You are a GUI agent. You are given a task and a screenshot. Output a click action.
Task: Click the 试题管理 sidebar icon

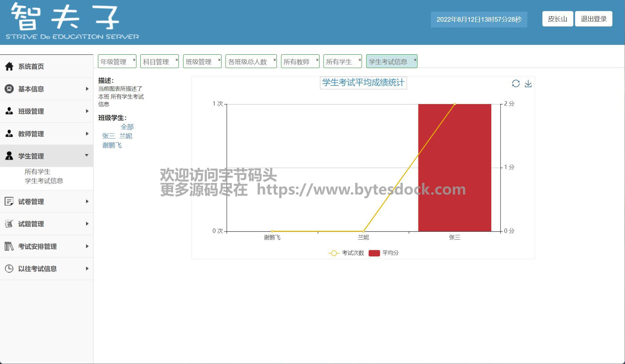[9, 224]
